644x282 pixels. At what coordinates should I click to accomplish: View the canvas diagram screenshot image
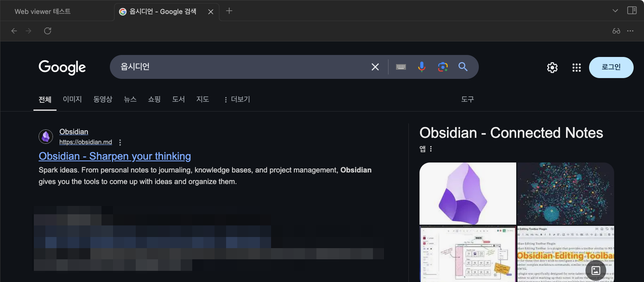pyautogui.click(x=468, y=254)
